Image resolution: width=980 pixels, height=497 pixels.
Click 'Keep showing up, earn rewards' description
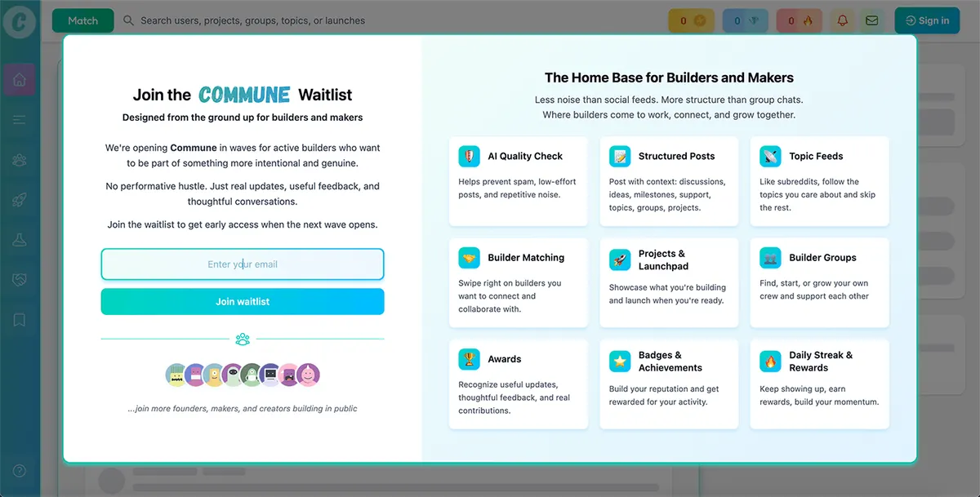click(819, 396)
